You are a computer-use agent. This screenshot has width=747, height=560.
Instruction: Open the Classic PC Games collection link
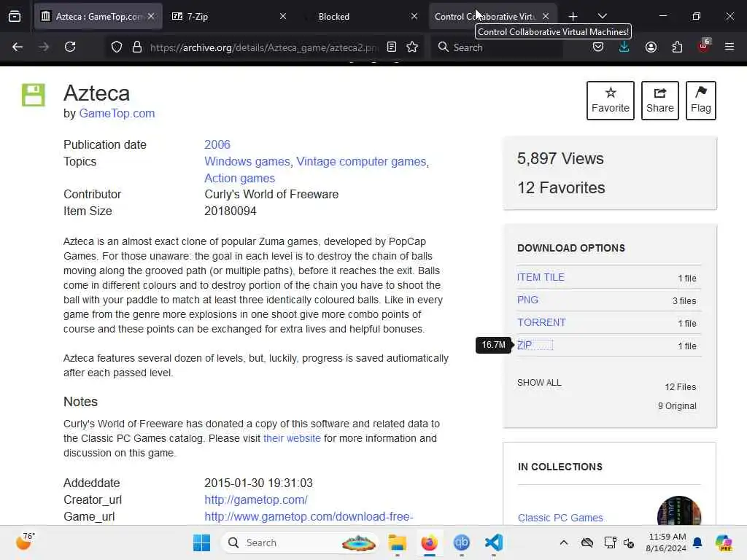coord(560,518)
